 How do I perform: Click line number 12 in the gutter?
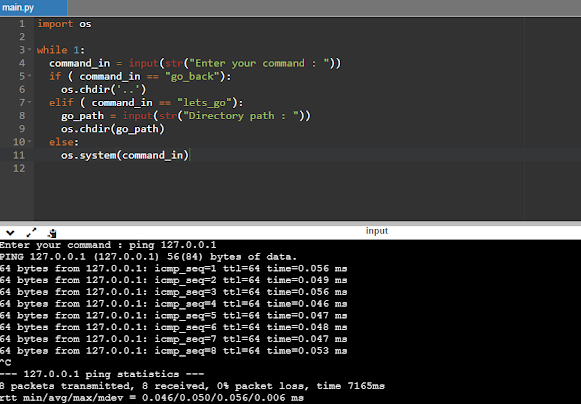pos(19,168)
